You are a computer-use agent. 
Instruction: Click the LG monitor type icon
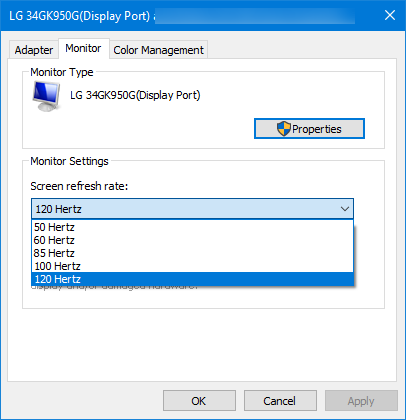tap(46, 96)
